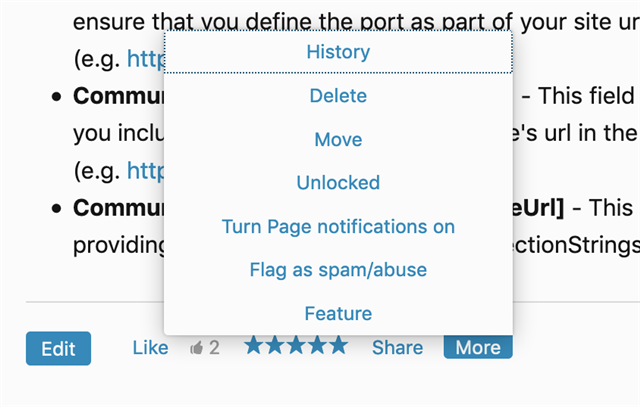The image size is (640, 407).
Task: Open the second http example link
Action: pyautogui.click(x=146, y=171)
